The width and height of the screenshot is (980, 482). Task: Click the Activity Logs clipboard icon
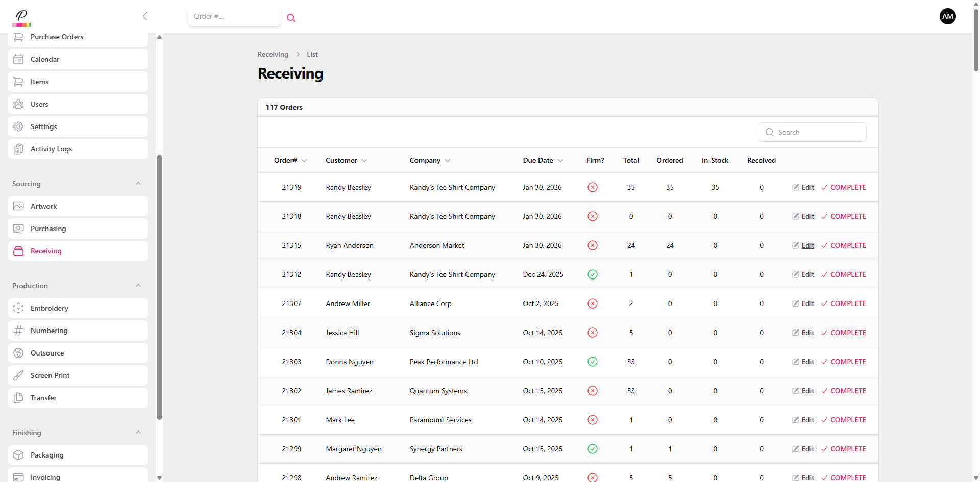click(x=18, y=149)
